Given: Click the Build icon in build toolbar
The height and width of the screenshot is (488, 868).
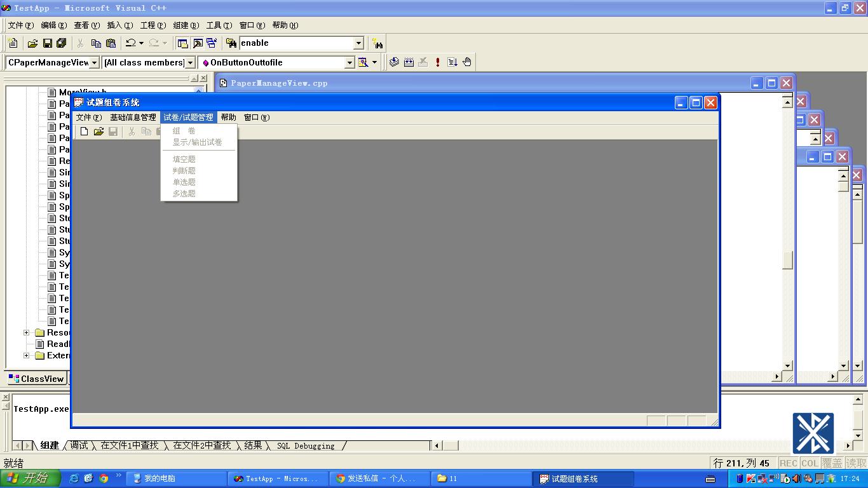Looking at the screenshot, I should pos(409,62).
